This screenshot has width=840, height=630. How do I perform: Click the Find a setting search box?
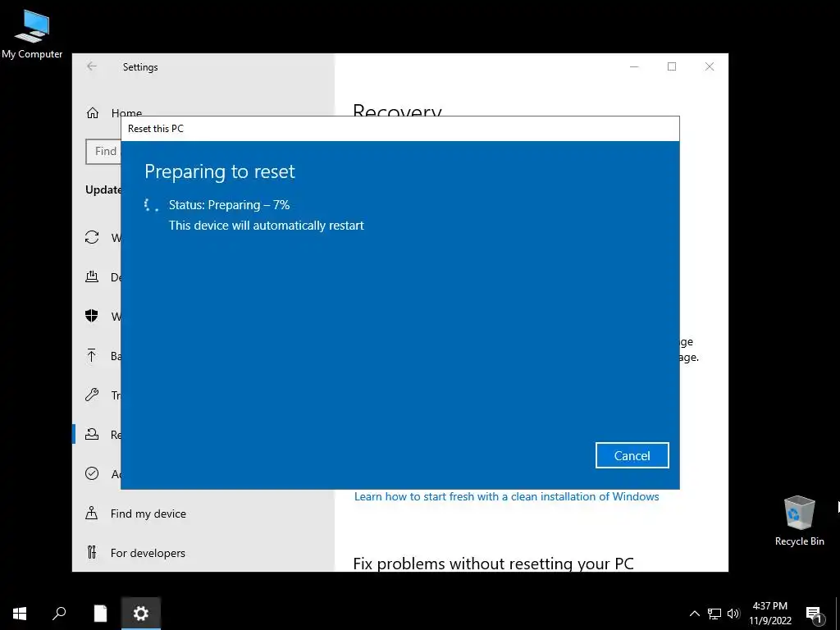tap(103, 152)
